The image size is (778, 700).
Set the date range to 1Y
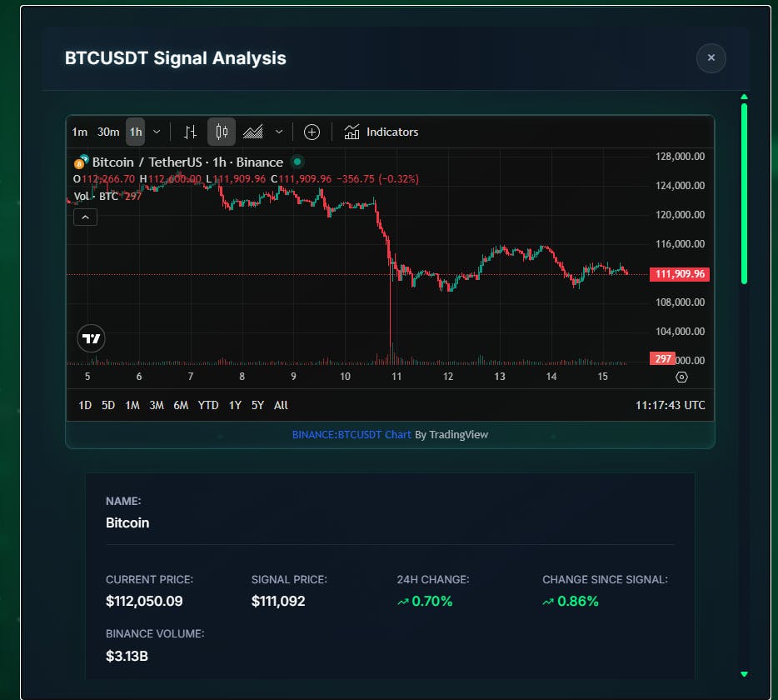235,406
